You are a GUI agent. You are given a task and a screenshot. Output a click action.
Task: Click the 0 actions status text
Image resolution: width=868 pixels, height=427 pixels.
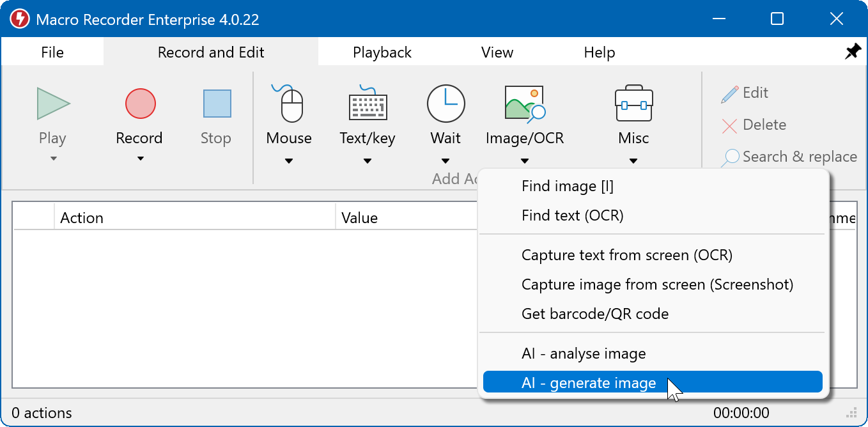click(42, 413)
